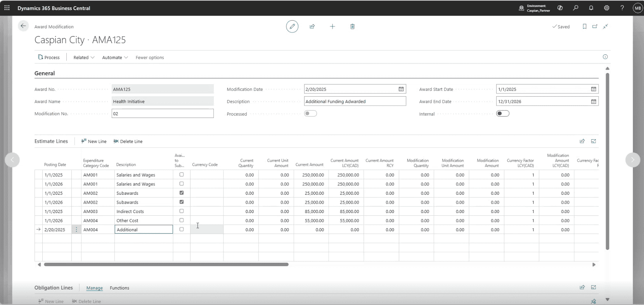This screenshot has width=644, height=305.
Task: Open the app launcher waffle menu
Action: pos(7,8)
